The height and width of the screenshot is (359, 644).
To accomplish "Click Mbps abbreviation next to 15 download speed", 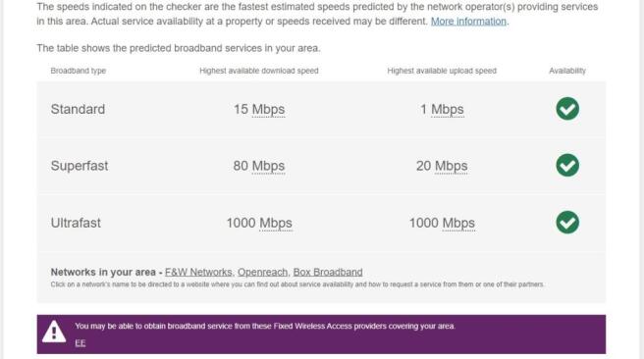I will pos(268,110).
